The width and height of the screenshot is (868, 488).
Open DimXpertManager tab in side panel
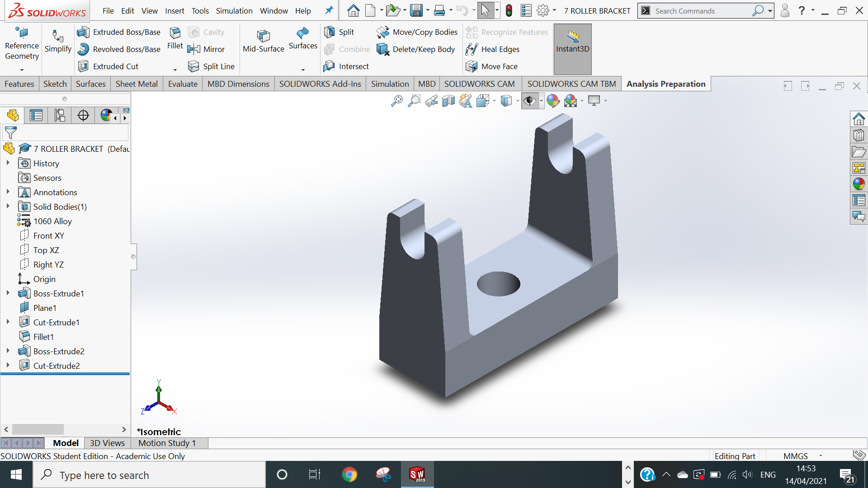coord(83,115)
